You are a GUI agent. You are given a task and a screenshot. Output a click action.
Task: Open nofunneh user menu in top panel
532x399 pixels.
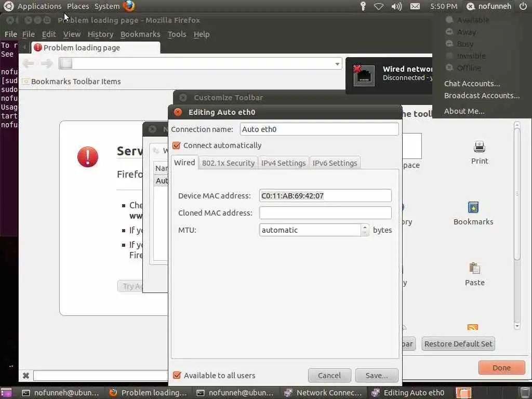pos(488,6)
